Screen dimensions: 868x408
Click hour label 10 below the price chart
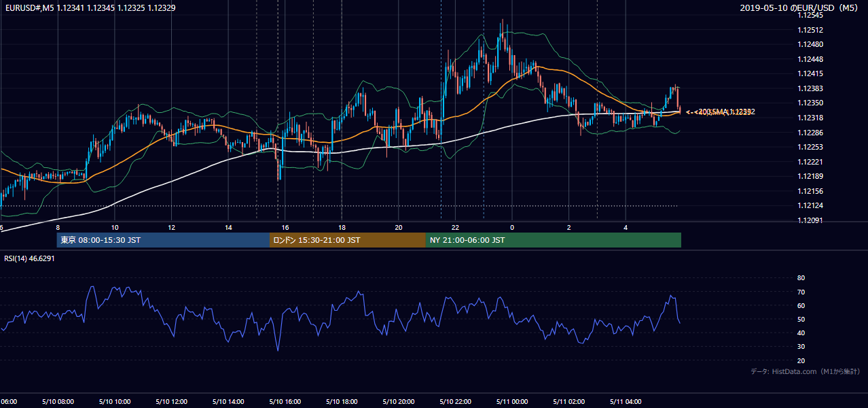pos(115,227)
